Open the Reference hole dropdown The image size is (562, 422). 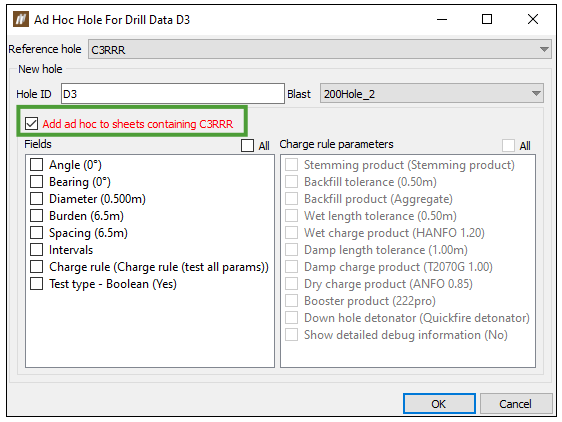click(319, 49)
